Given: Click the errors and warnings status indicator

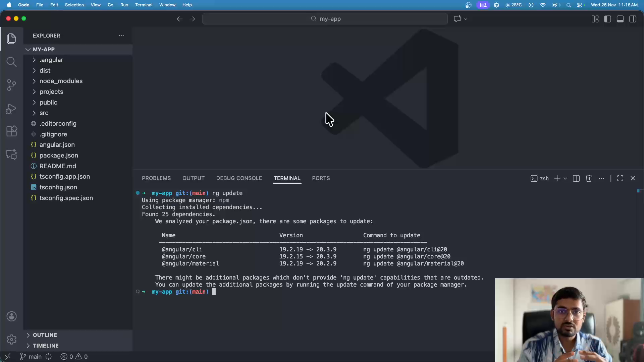Looking at the screenshot, I should point(74,356).
